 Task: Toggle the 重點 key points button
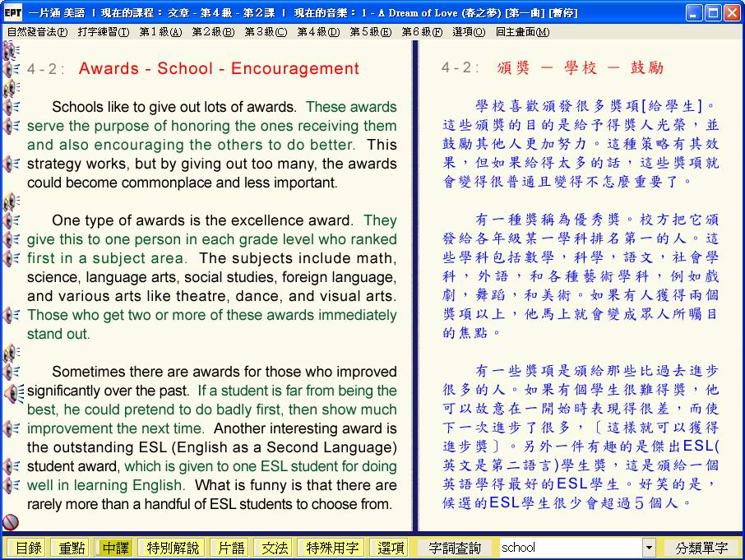point(70,548)
